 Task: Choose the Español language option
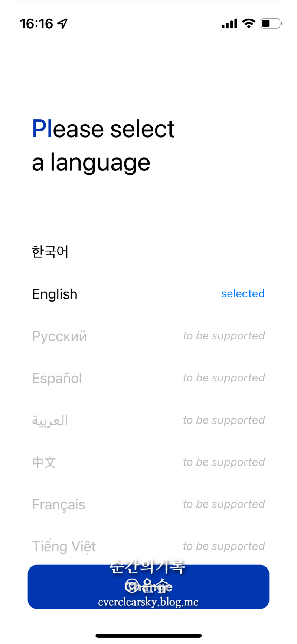coord(148,378)
